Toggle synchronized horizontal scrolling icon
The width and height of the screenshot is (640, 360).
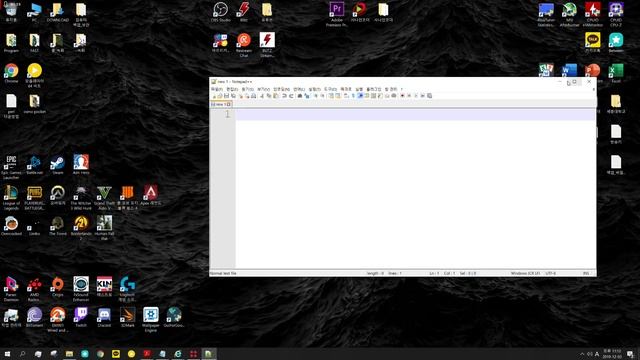(338, 96)
